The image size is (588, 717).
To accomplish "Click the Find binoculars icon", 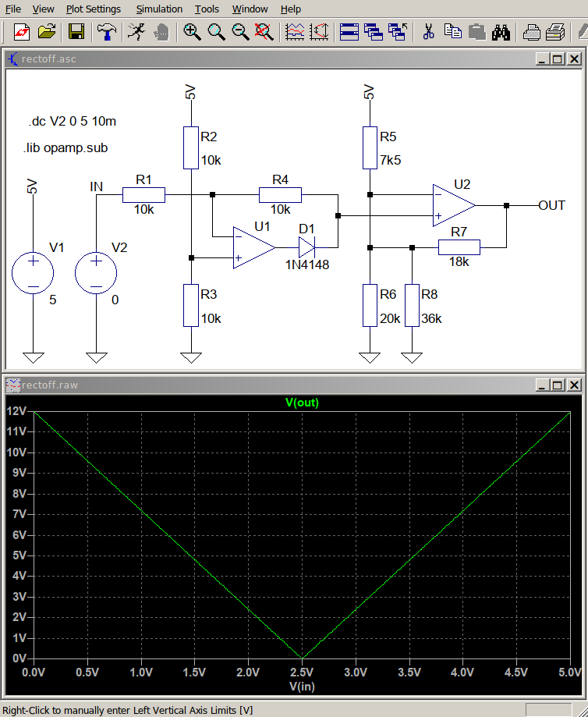I will tap(501, 32).
